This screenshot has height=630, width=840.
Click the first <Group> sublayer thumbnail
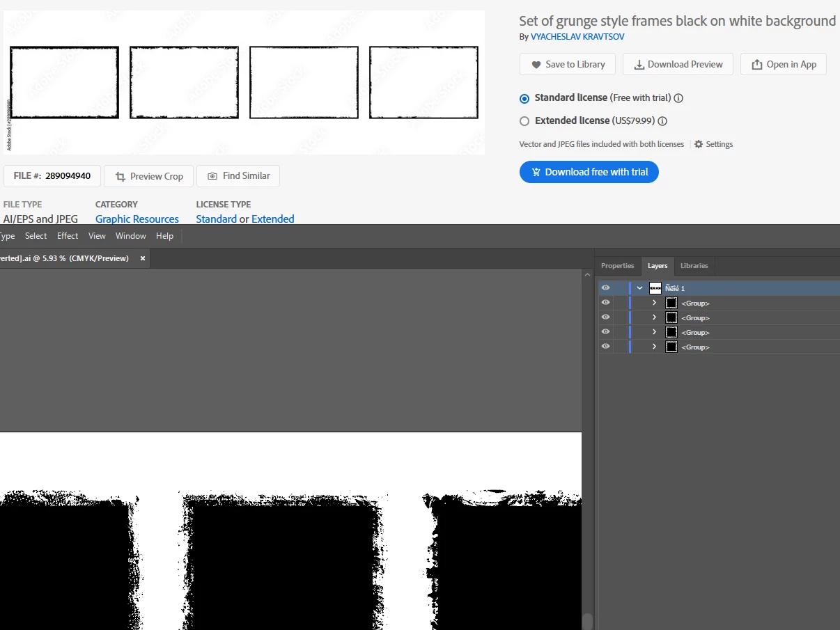pos(671,303)
